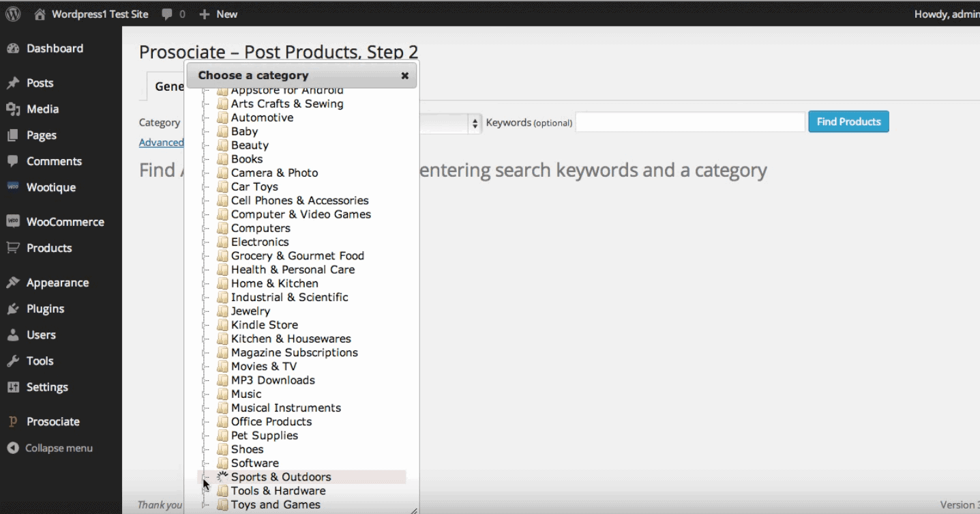Select Cell Phones & Accessories category
The width and height of the screenshot is (980, 514).
299,201
